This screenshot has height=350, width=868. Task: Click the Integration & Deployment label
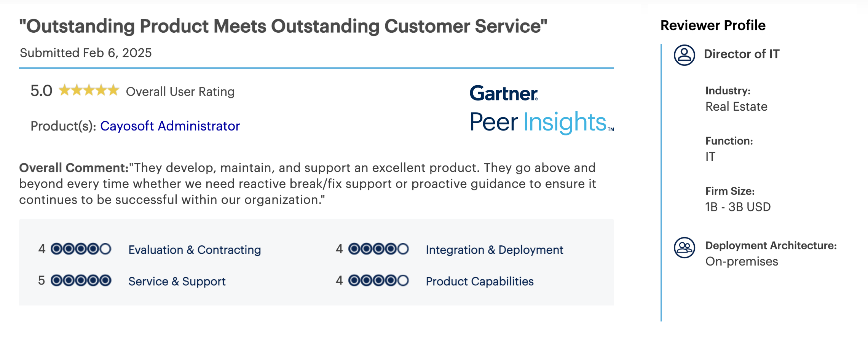[494, 250]
